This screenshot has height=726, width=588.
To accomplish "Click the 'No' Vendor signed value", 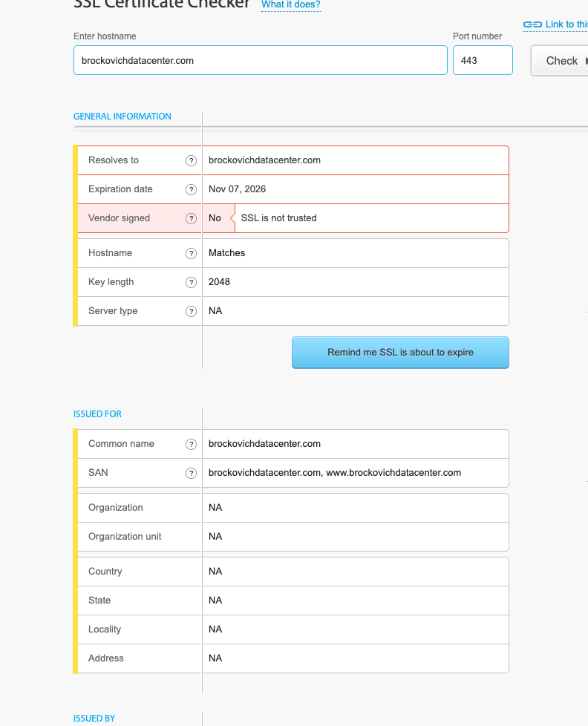I will [x=215, y=218].
